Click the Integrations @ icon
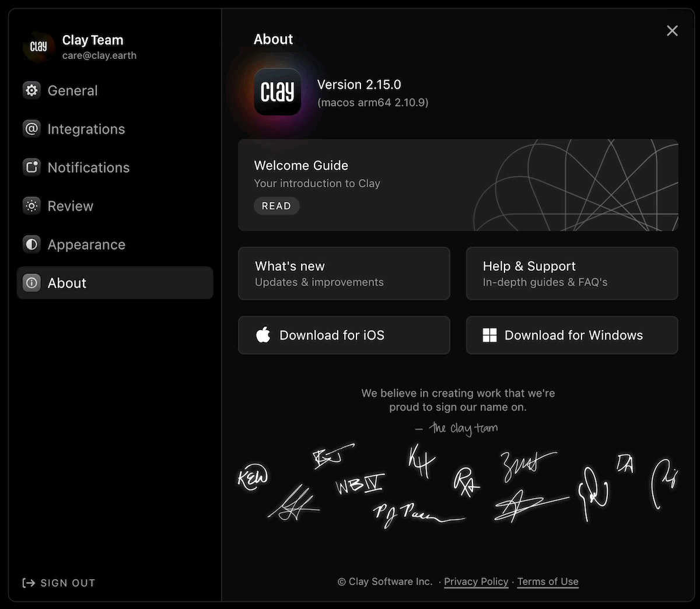The height and width of the screenshot is (609, 700). pyautogui.click(x=32, y=129)
